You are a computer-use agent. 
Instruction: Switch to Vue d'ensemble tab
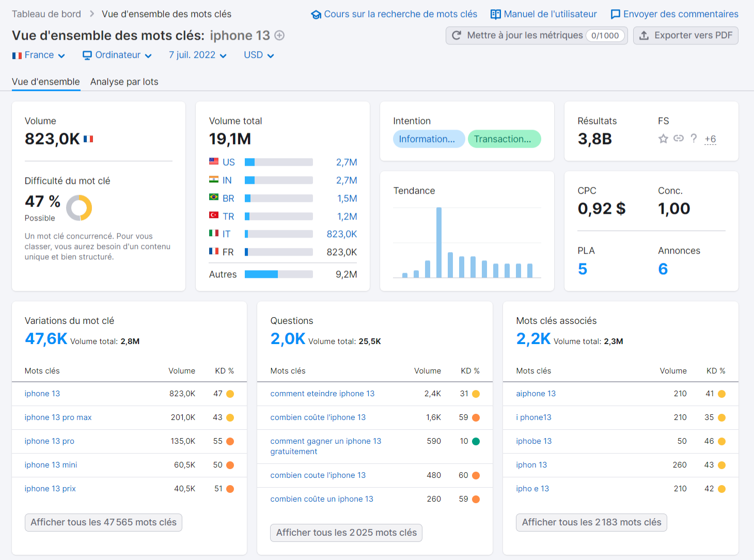[x=46, y=82]
